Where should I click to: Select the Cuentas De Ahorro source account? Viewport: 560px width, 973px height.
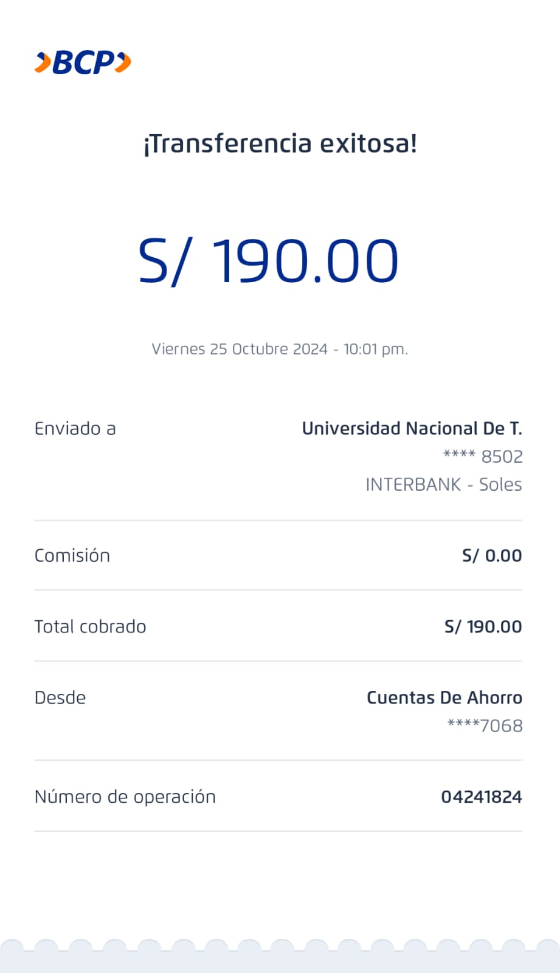point(444,698)
